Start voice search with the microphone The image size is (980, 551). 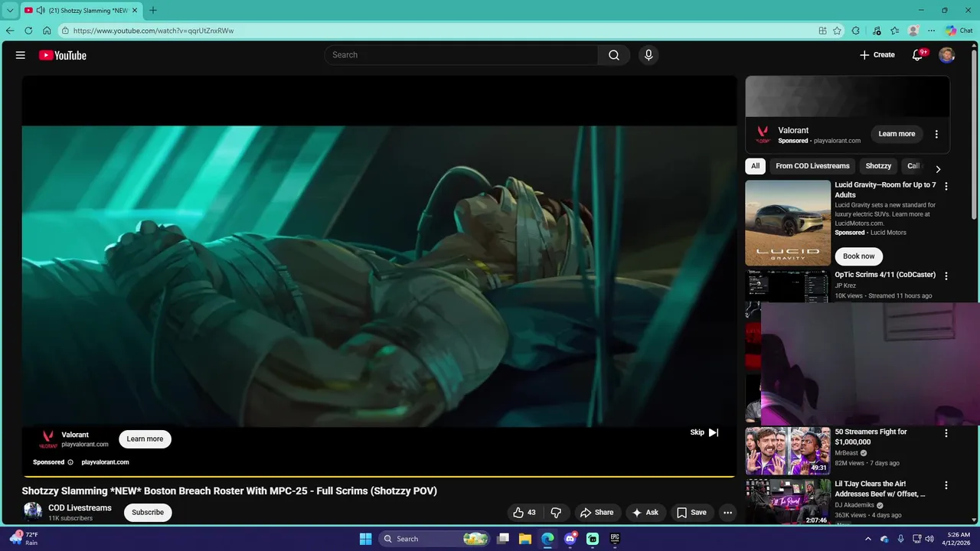pyautogui.click(x=648, y=55)
